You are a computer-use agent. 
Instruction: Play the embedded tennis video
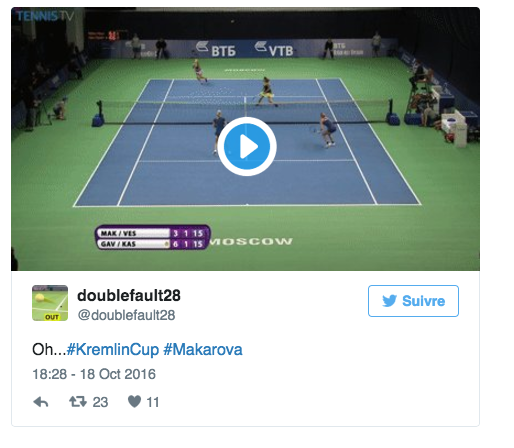click(247, 146)
